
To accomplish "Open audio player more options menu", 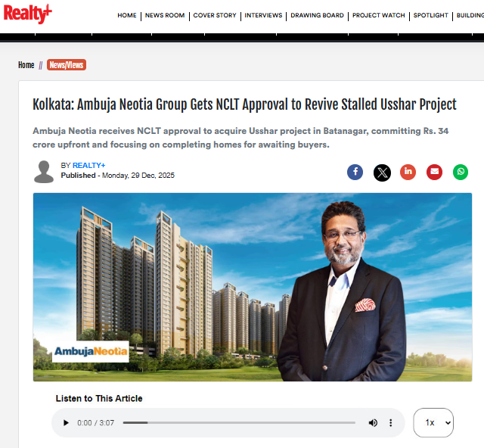I will pos(390,423).
